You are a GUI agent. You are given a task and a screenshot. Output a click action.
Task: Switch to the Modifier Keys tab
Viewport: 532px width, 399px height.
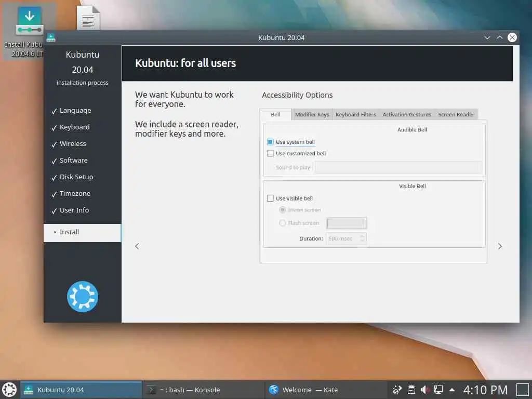[312, 114]
